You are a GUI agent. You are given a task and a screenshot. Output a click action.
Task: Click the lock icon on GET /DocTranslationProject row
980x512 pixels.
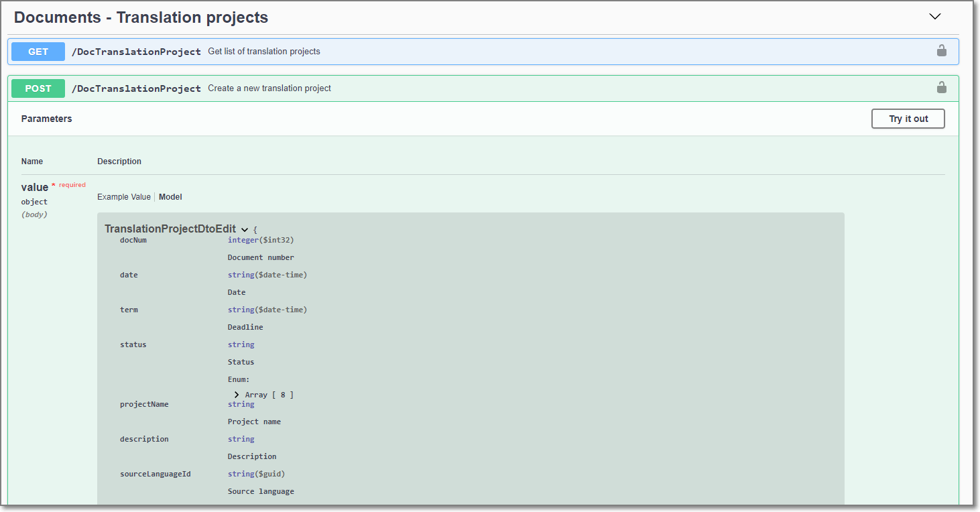941,50
